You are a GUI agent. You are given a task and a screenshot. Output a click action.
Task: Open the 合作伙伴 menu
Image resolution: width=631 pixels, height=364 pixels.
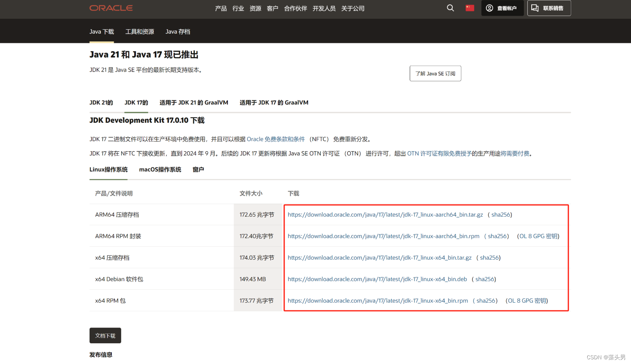[x=296, y=9]
